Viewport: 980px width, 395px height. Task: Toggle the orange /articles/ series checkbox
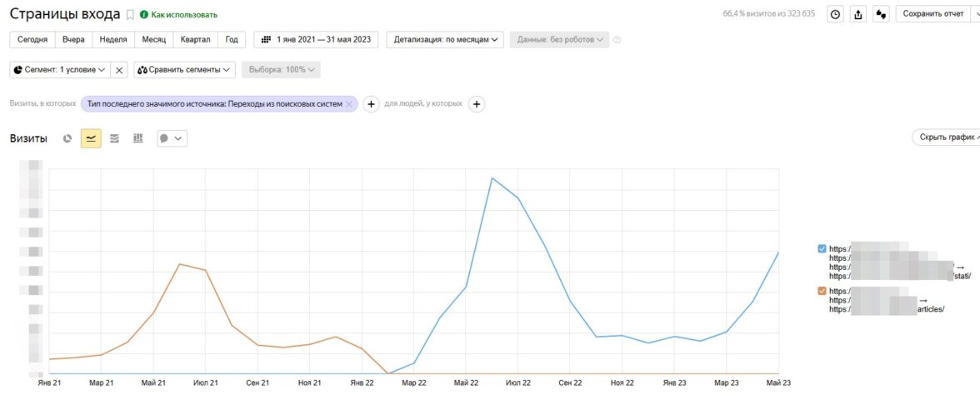coord(822,291)
